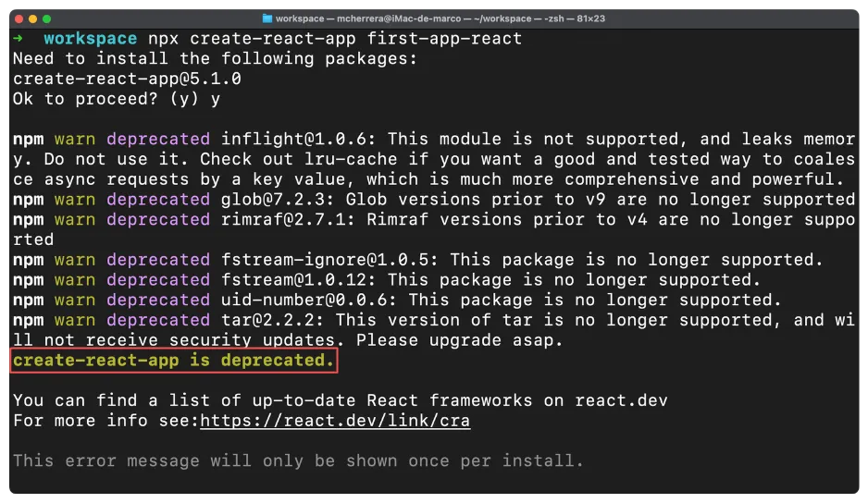Click the cyan 'workspace' directory name in the prompt
Screen dimensions: 868x503
(x=90, y=39)
